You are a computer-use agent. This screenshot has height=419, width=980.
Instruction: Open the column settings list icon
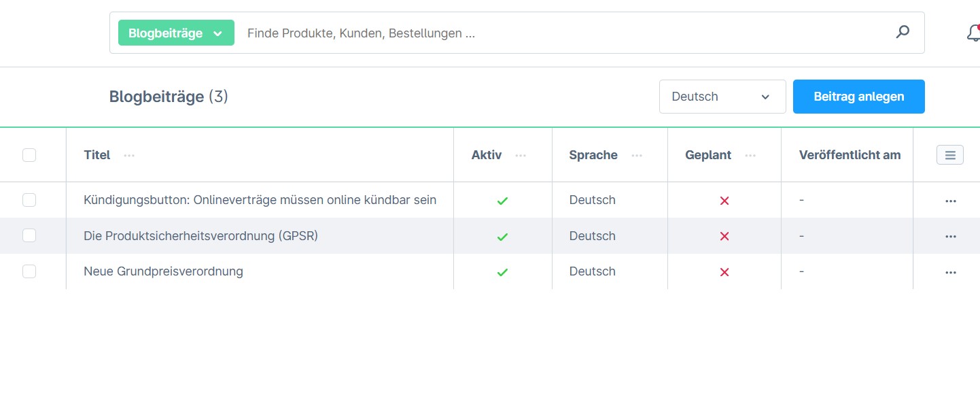click(x=949, y=155)
